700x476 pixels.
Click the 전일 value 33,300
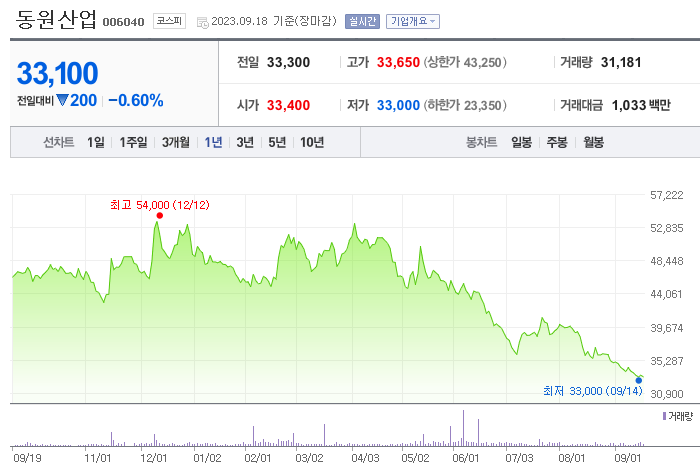pyautogui.click(x=288, y=63)
